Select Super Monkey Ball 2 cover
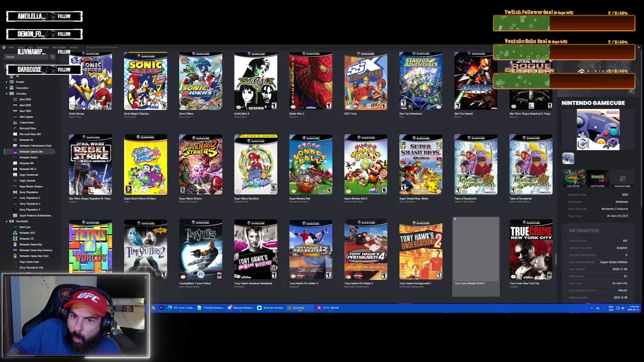This screenshot has height=362, width=644. click(366, 164)
